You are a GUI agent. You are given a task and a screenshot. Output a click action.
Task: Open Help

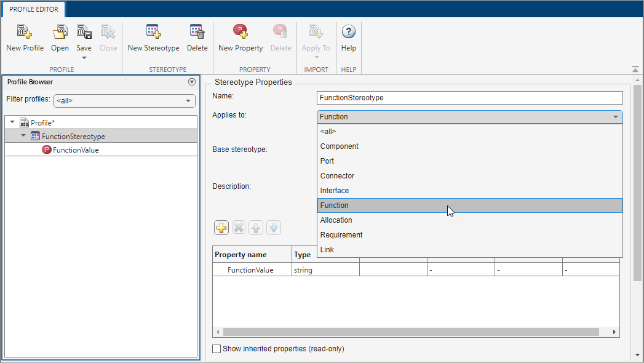point(348,37)
